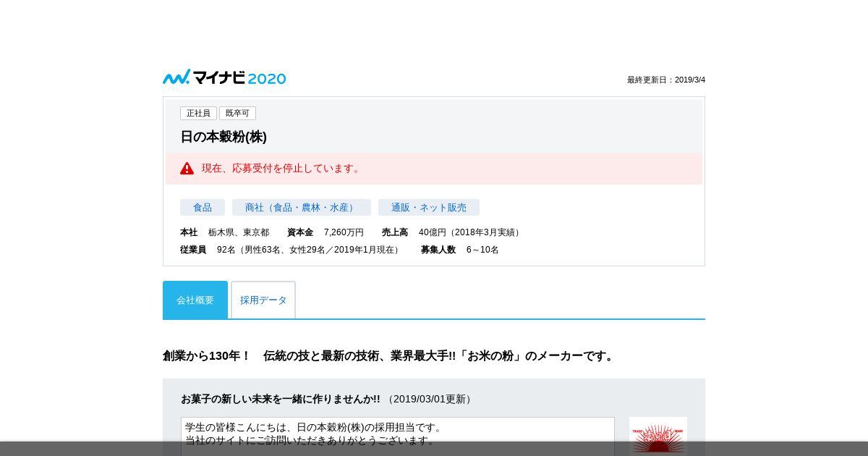The height and width of the screenshot is (456, 868).
Task: Select the 食品 industry tag
Action: [x=203, y=208]
